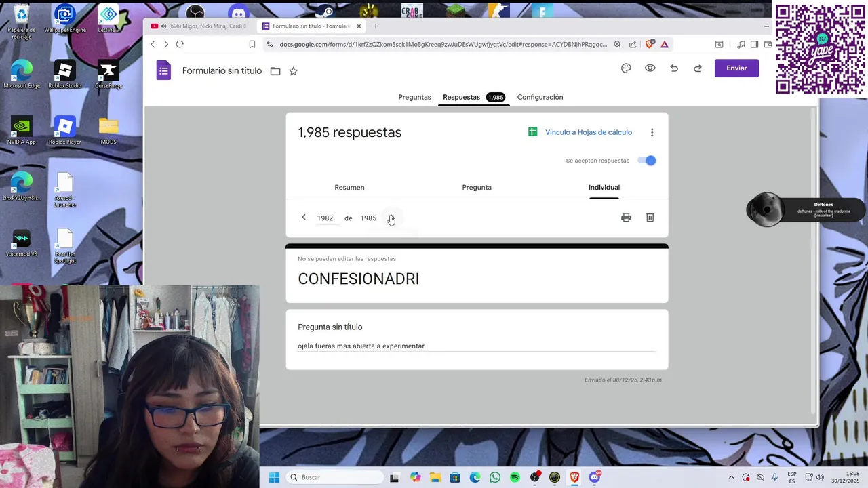868x488 pixels.
Task: Open the MODS desktop folder
Action: point(108,130)
